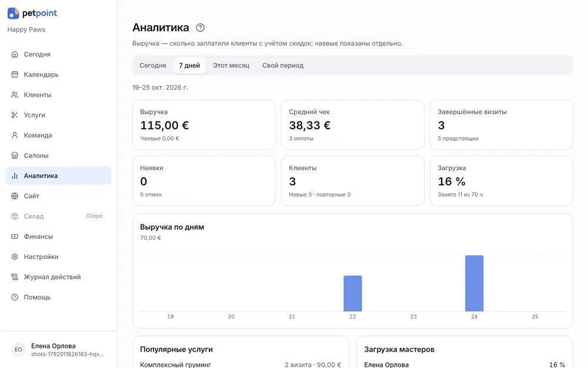
Task: Click the Выручка 115,00 € card
Action: [x=204, y=125]
